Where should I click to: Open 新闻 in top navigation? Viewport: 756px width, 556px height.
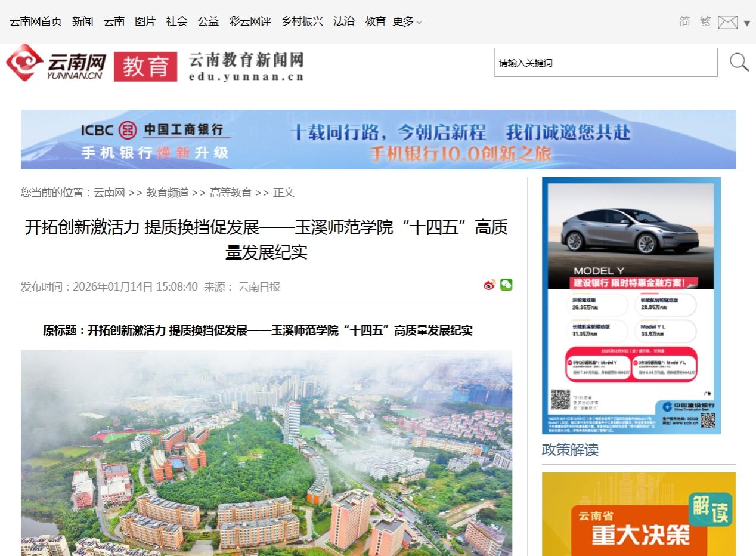(x=82, y=21)
